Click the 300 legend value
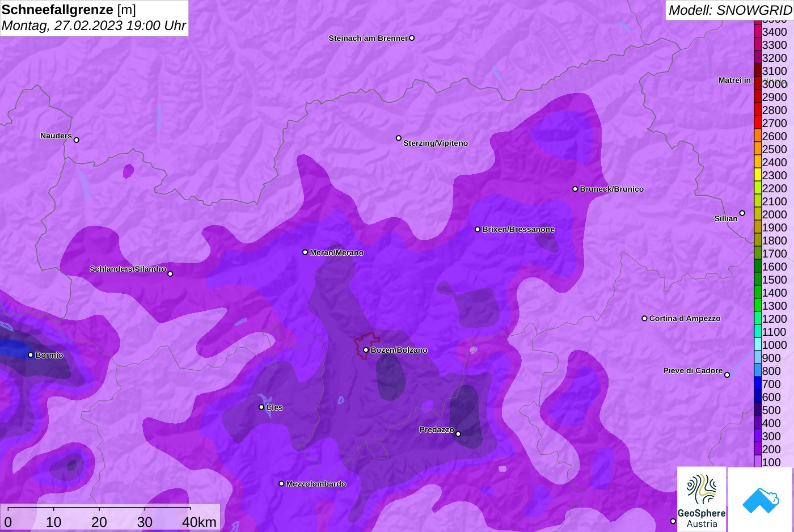 tap(771, 436)
